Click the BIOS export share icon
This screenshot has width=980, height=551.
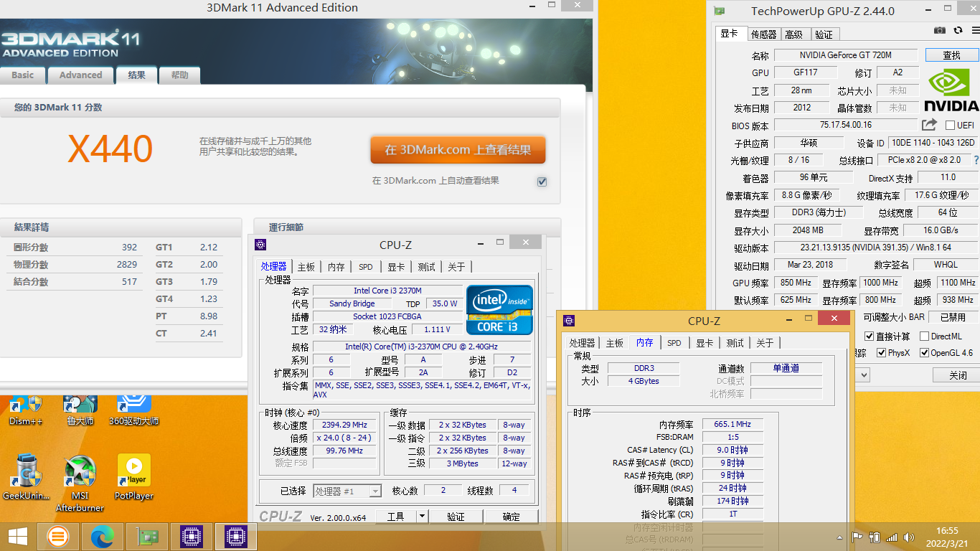[x=929, y=124]
